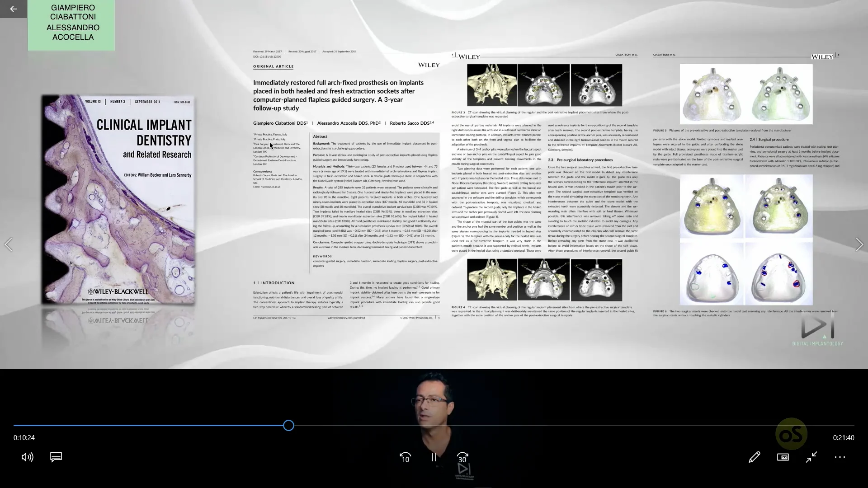868x488 pixels.
Task: Pause the video playback
Action: click(434, 457)
